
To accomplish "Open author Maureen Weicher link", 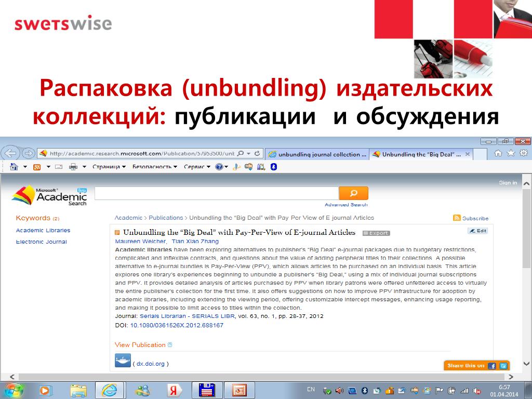I will (140, 241).
